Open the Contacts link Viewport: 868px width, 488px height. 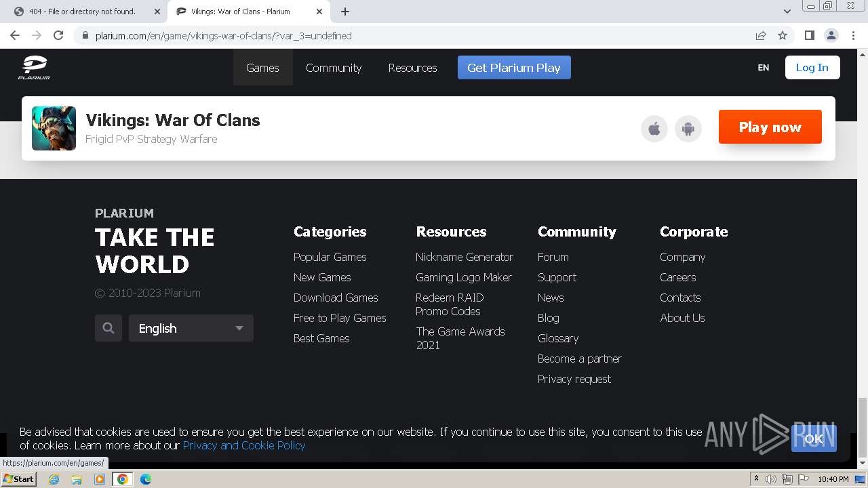click(x=680, y=298)
